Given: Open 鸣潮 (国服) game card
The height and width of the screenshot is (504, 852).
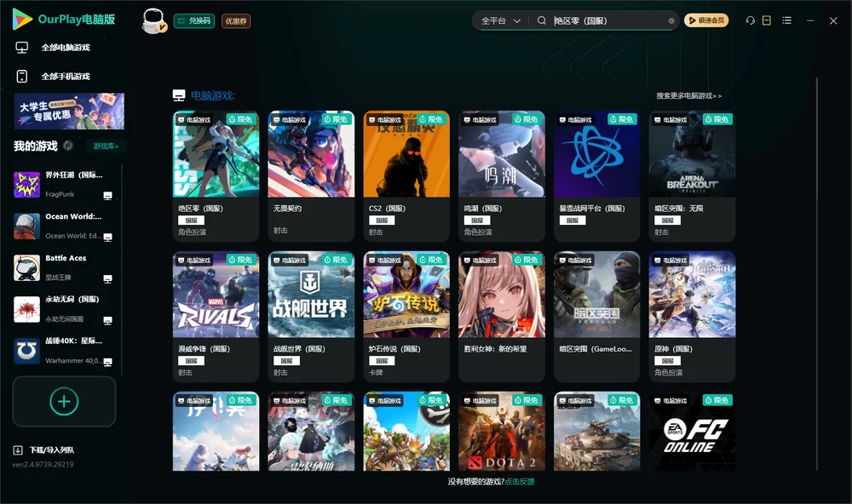Looking at the screenshot, I should click(502, 176).
